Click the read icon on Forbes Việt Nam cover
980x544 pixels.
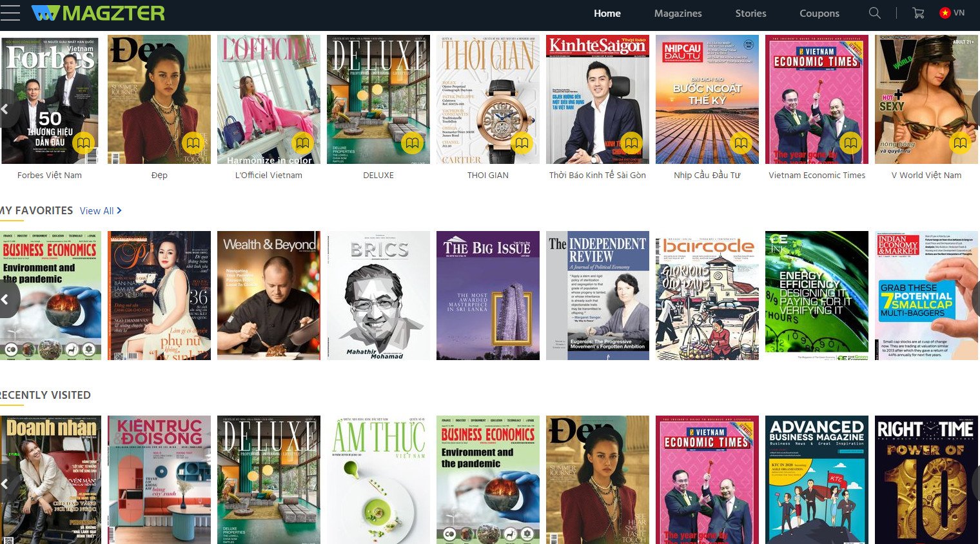point(83,143)
